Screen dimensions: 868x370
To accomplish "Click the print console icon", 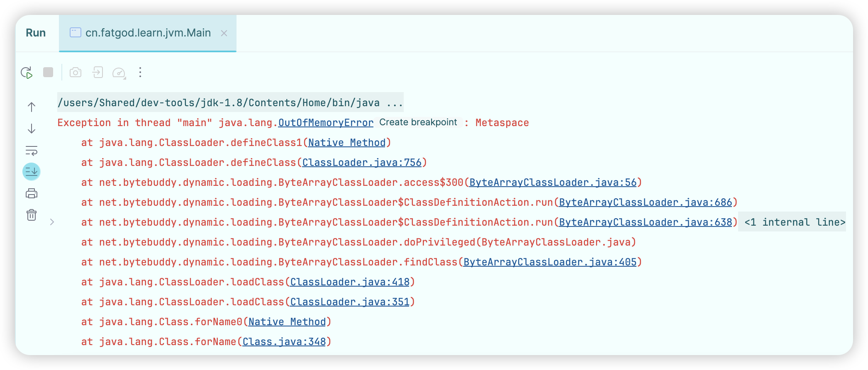I will point(32,193).
